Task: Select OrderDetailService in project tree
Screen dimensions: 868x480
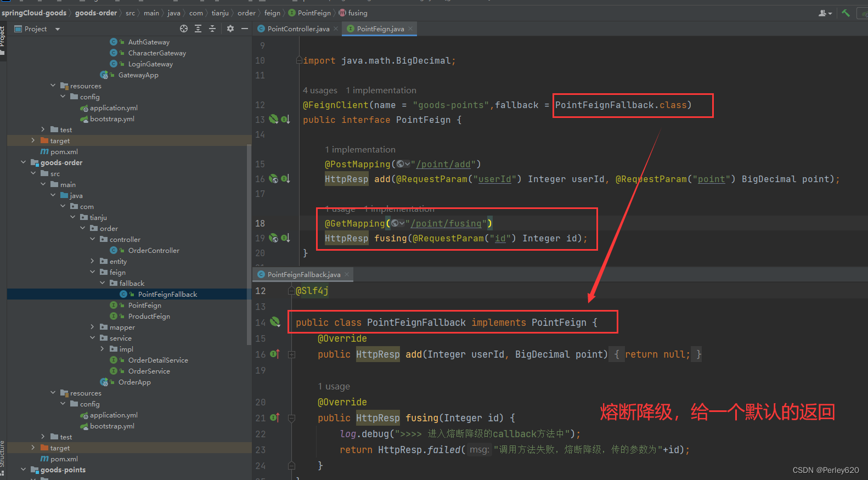Action: 158,360
